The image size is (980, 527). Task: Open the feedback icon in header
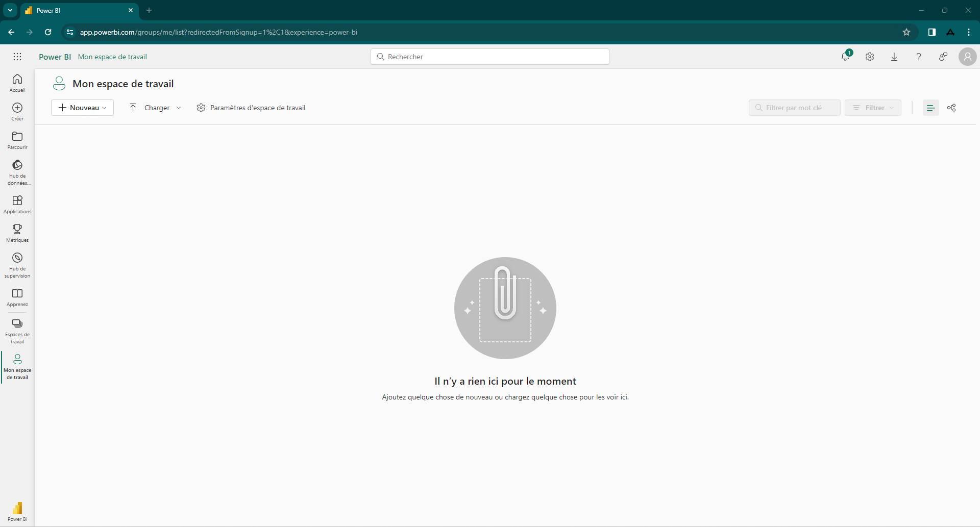coord(943,57)
